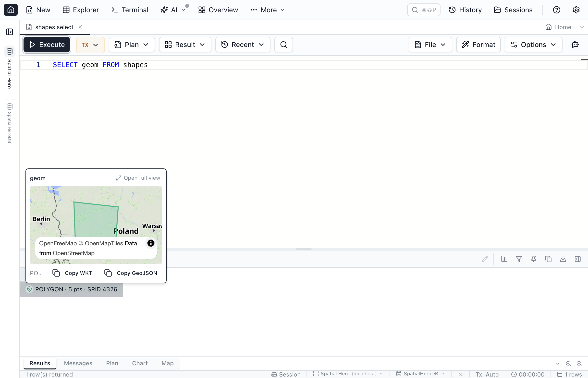The height and width of the screenshot is (378, 588).
Task: Click the editor search magnifier button
Action: tap(283, 45)
